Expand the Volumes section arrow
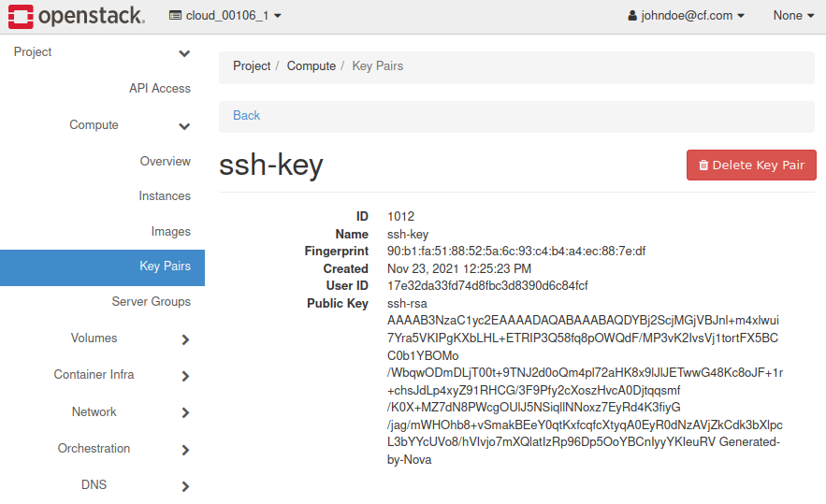The width and height of the screenshot is (826, 504). [185, 339]
